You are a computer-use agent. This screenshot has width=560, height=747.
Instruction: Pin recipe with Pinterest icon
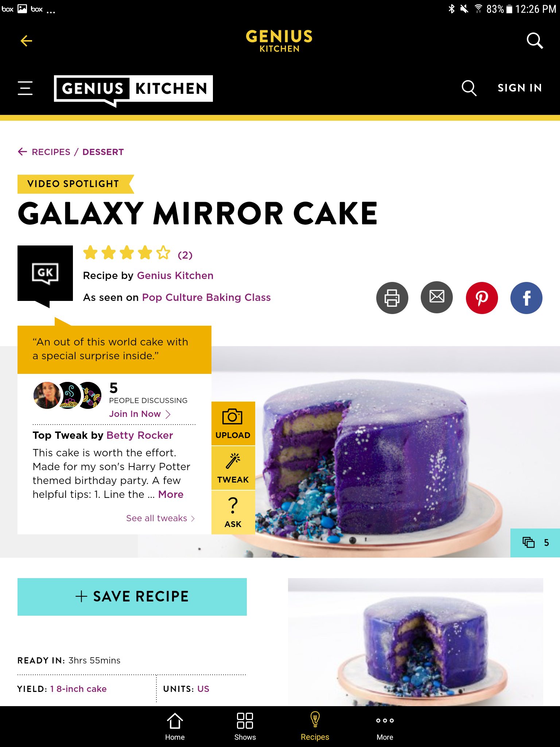482,298
